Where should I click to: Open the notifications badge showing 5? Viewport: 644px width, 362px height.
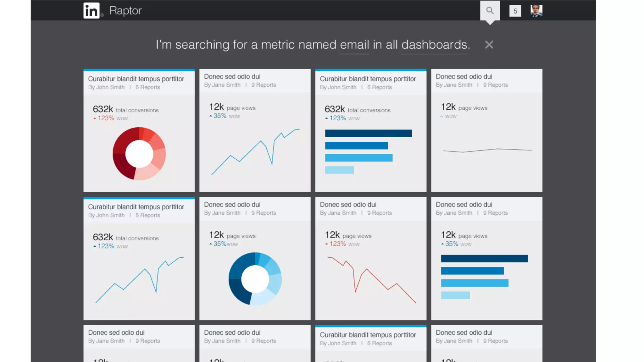pyautogui.click(x=515, y=11)
